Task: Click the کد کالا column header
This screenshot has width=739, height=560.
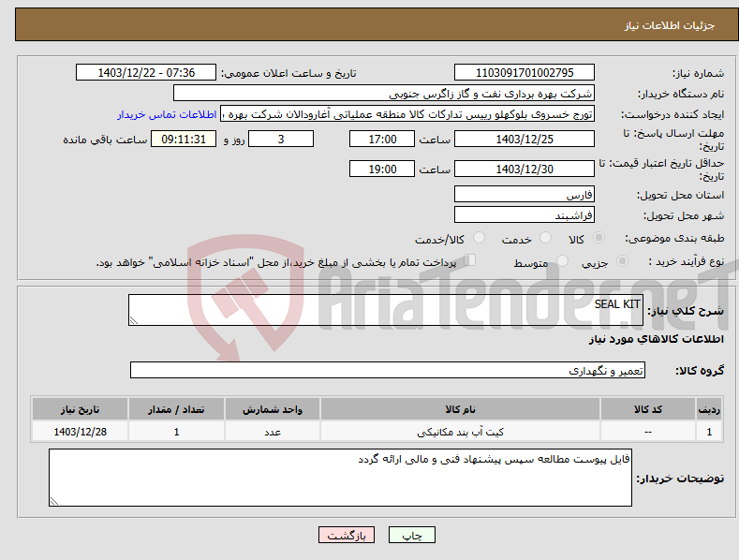Action: click(x=648, y=409)
